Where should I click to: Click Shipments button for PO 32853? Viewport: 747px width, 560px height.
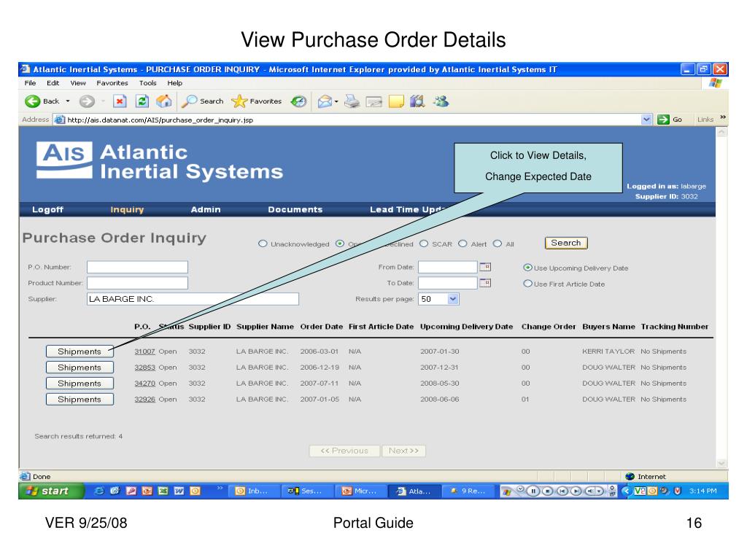coord(80,367)
